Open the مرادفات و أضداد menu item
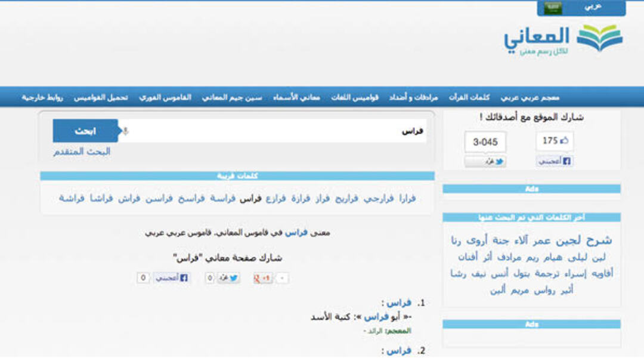The height and width of the screenshot is (358, 644). [x=413, y=97]
